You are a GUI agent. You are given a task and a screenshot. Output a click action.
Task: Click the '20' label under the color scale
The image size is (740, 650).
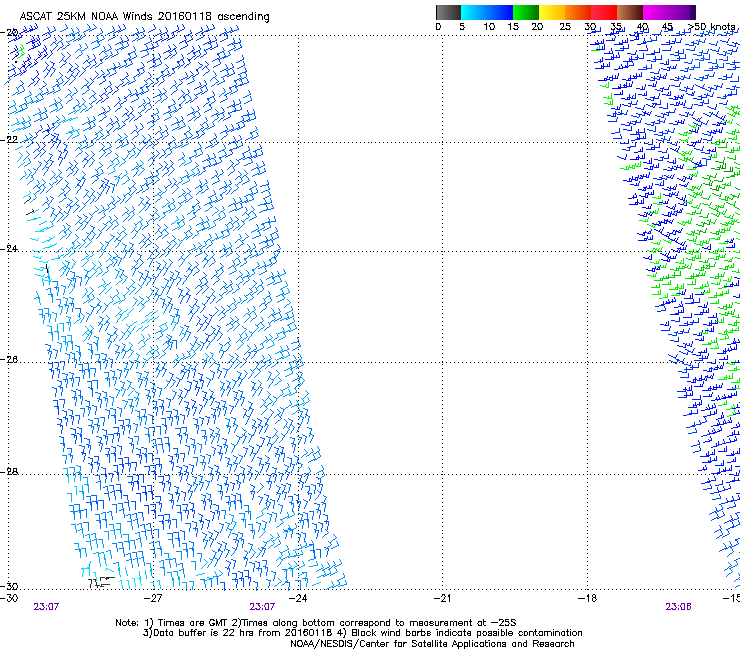click(537, 27)
